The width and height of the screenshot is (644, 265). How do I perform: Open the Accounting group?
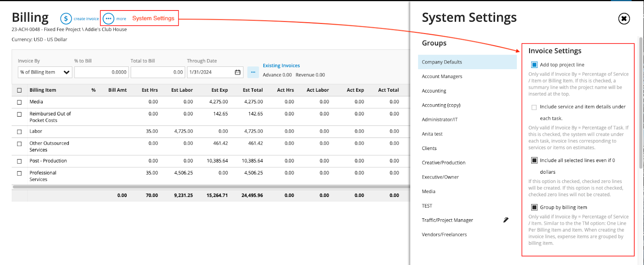coord(434,91)
